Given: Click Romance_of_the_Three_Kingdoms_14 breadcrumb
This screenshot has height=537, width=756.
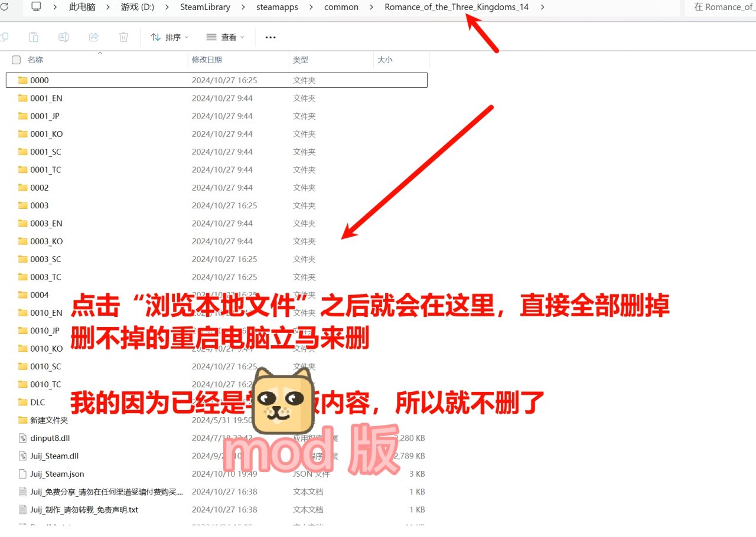Looking at the screenshot, I should (457, 7).
